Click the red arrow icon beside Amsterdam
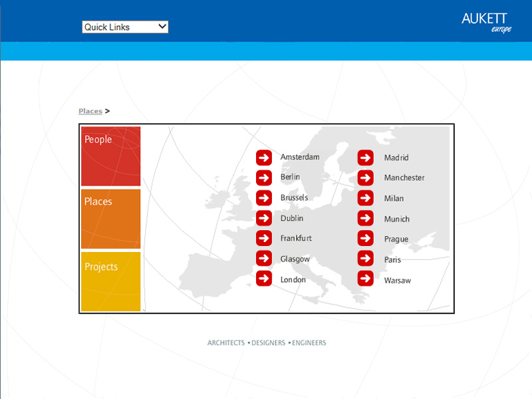 [264, 158]
